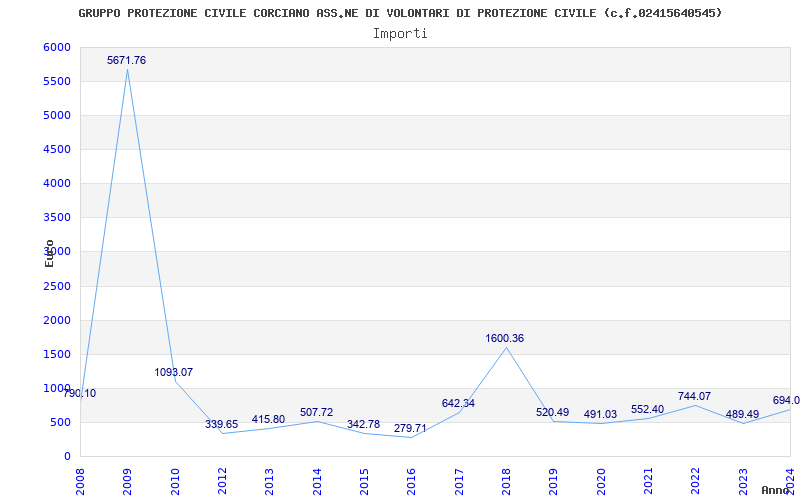This screenshot has width=800, height=500.
Task: Click the Anno x-axis title
Action: 776,490
